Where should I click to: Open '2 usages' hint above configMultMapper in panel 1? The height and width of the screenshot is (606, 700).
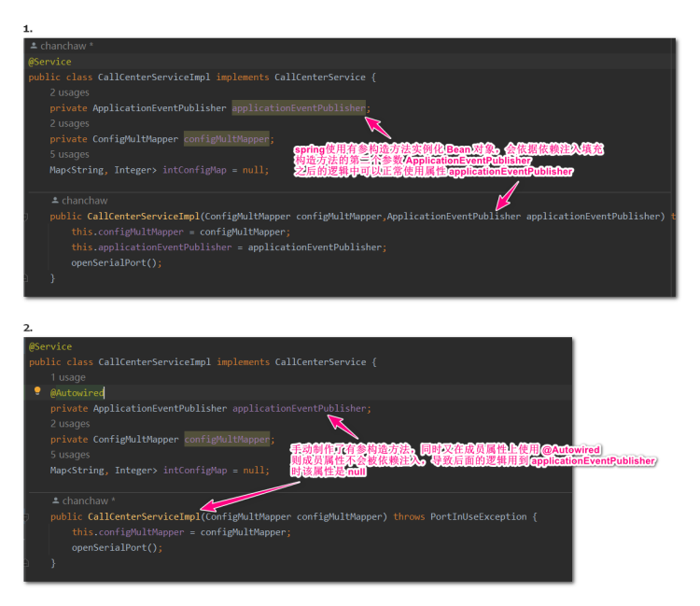pyautogui.click(x=69, y=123)
